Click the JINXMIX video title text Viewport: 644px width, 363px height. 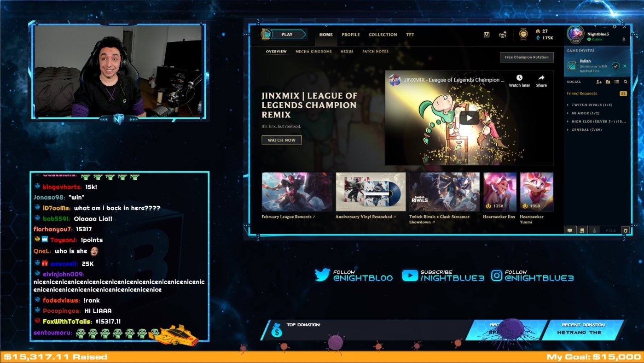[454, 80]
